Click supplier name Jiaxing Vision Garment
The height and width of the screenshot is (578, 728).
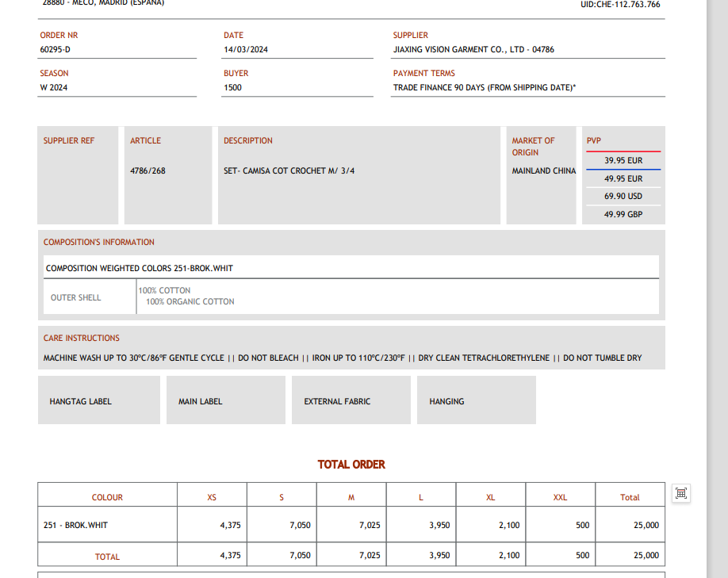click(473, 49)
